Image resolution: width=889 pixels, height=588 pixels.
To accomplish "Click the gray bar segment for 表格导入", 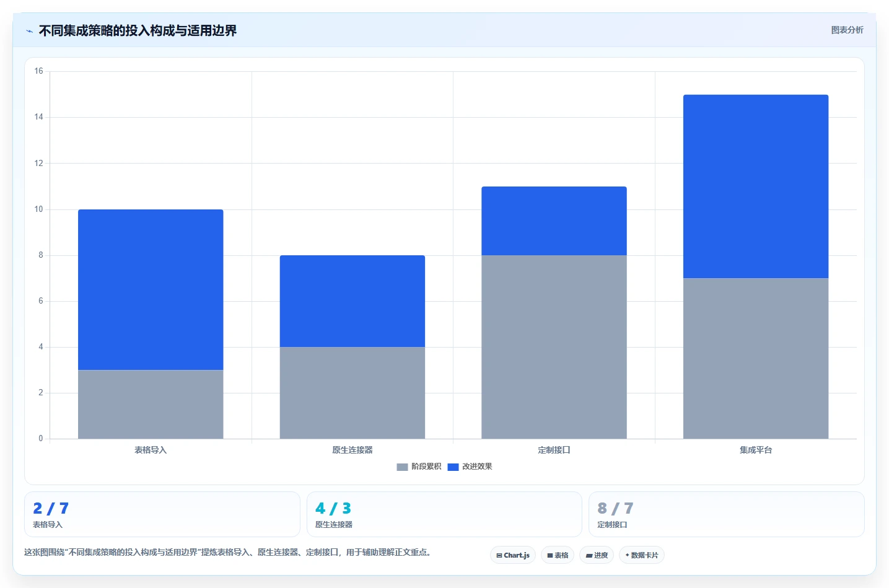I will [151, 404].
